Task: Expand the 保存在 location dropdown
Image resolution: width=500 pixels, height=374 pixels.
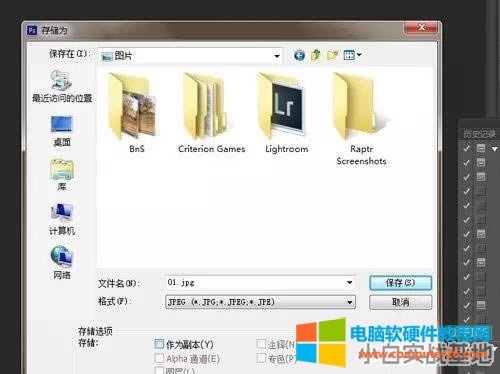Action: click(x=277, y=56)
